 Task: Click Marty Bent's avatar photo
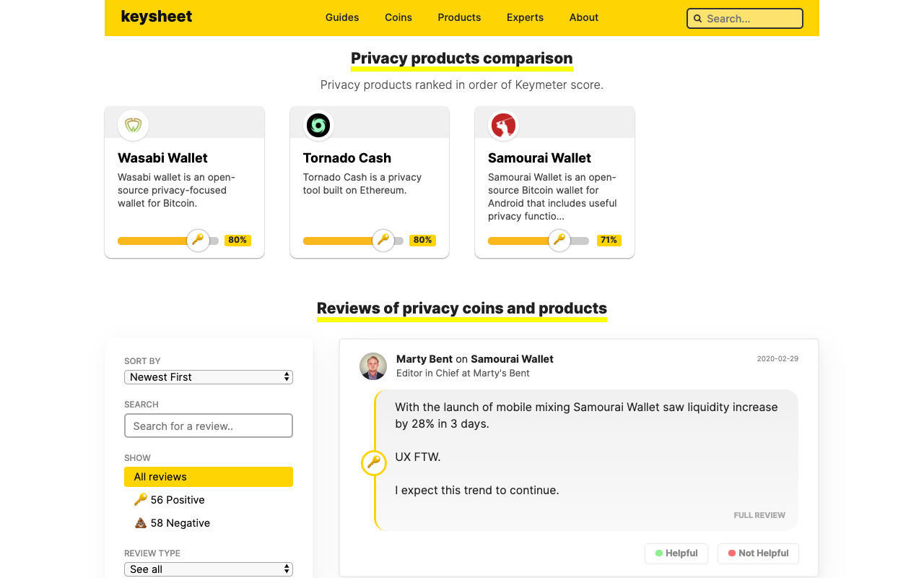(373, 366)
